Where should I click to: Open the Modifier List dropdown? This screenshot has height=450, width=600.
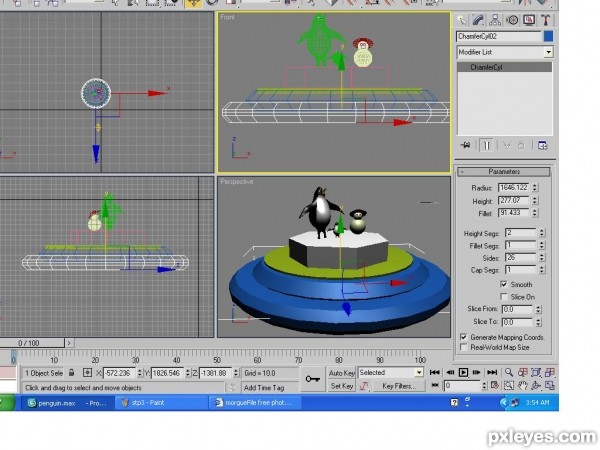(548, 52)
